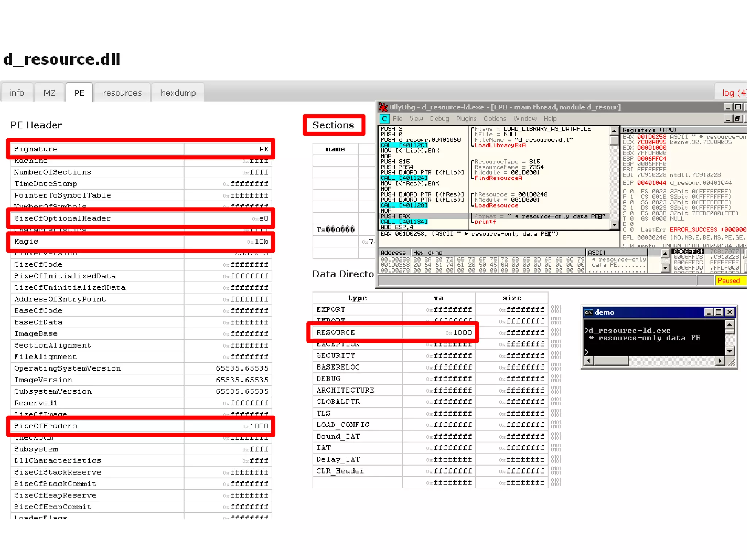
Task: Click the binary 0101 icon beside EXPORT row
Action: (x=556, y=309)
